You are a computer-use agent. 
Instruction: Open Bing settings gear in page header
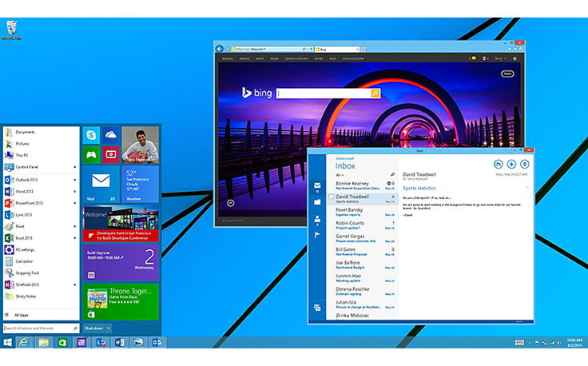(x=514, y=58)
